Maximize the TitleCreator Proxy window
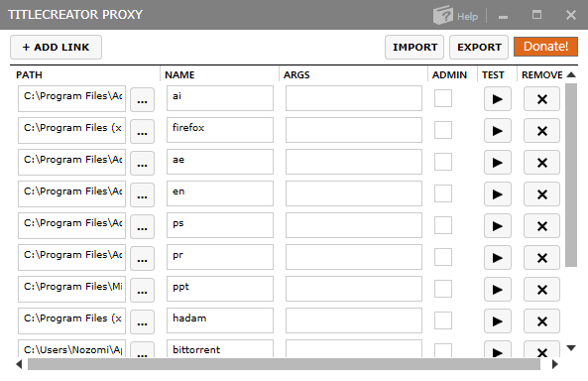Viewport: 588px width, 381px height. point(536,15)
